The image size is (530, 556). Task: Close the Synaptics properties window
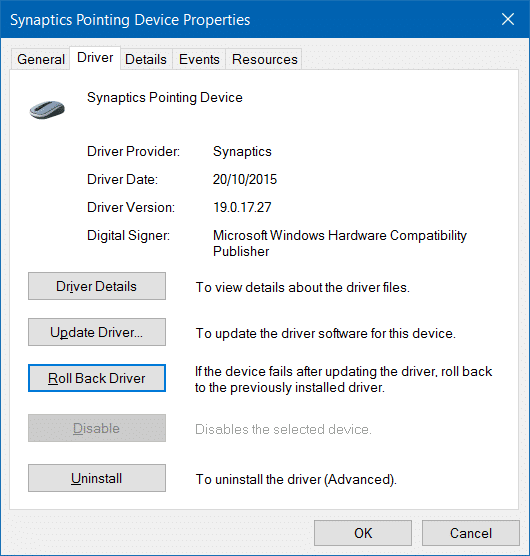point(508,19)
